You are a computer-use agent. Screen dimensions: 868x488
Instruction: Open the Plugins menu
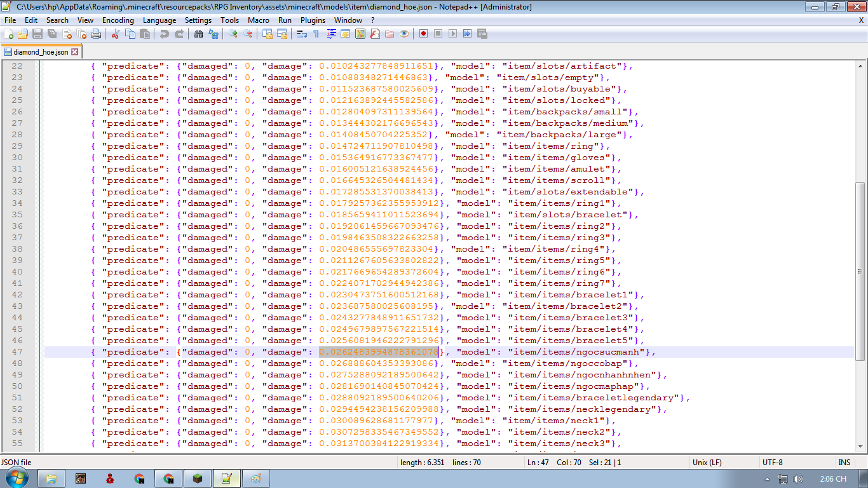click(x=313, y=20)
